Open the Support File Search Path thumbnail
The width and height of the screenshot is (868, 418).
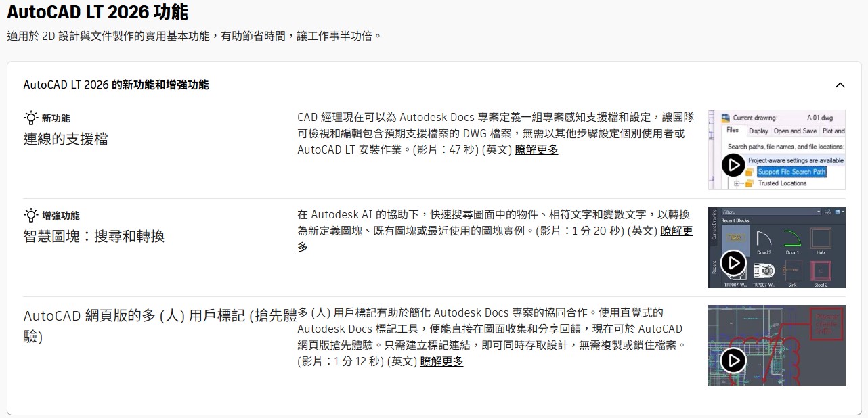[x=777, y=149]
